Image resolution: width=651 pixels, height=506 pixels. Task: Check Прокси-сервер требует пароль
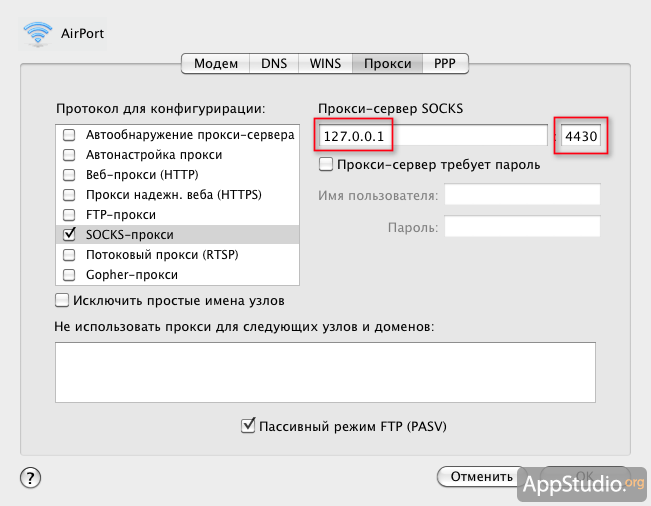point(325,164)
